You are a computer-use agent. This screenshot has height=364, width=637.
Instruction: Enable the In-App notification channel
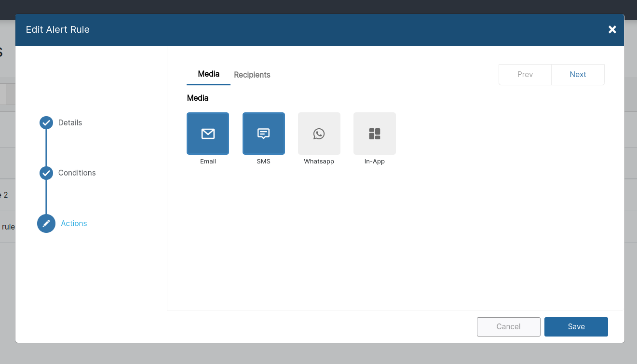pyautogui.click(x=375, y=134)
